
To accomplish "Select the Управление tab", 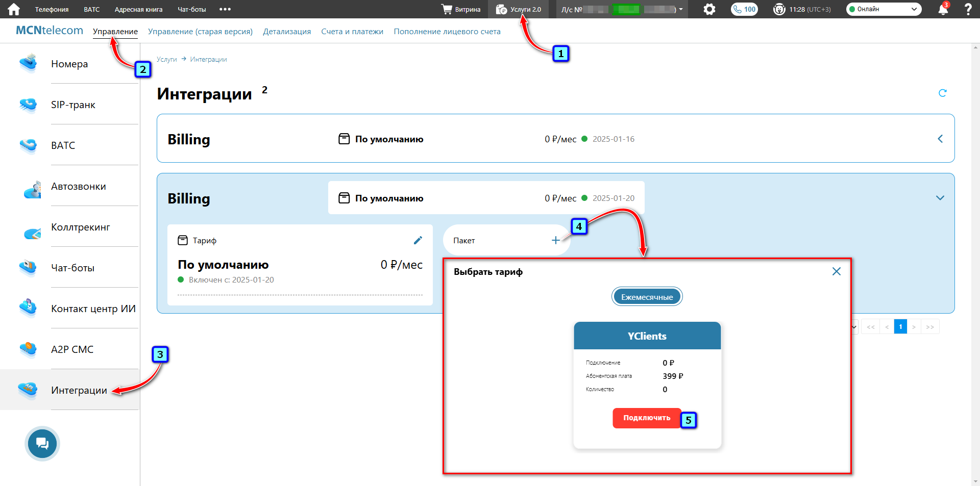I will pos(115,32).
